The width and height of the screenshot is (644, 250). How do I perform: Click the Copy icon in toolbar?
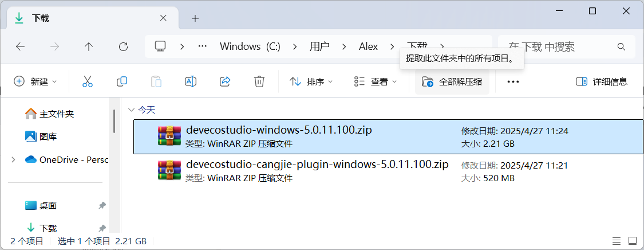pos(122,81)
